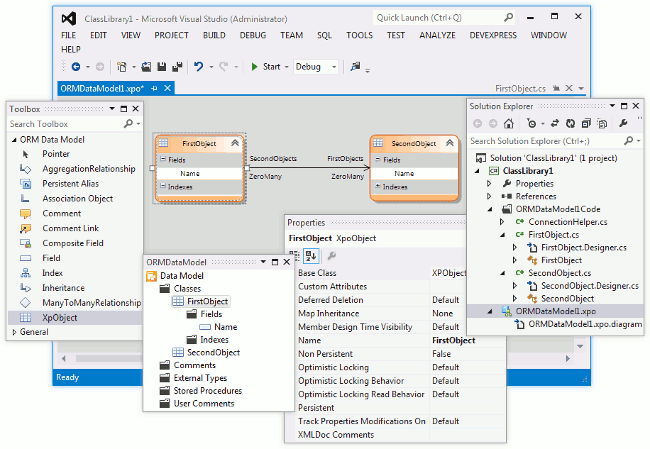Collapse Fields section in FirstObject shape
650x449 pixels.
pos(162,159)
